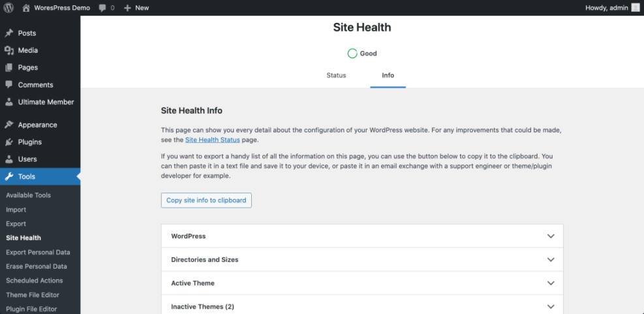Click the Users person icon
The image size is (644, 314).
click(9, 159)
